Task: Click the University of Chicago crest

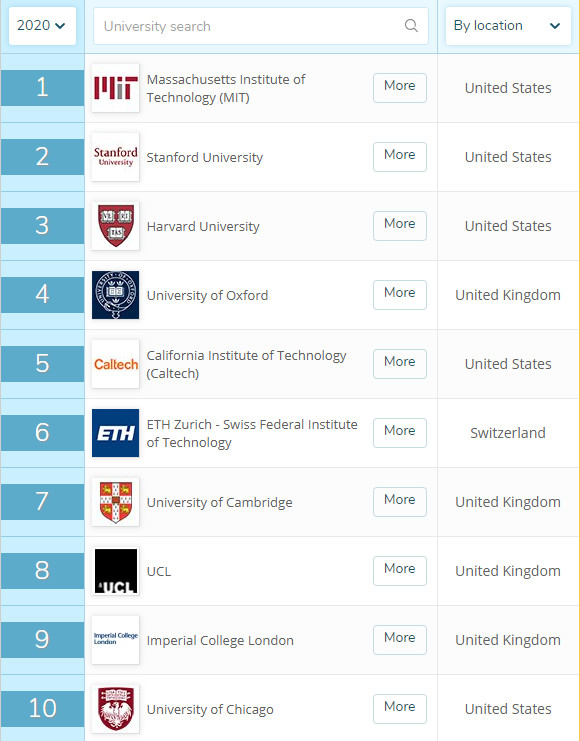Action: [115, 709]
